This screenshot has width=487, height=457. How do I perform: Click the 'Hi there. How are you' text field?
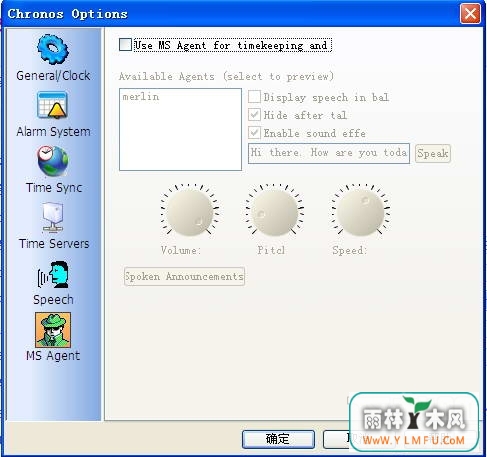tap(329, 153)
